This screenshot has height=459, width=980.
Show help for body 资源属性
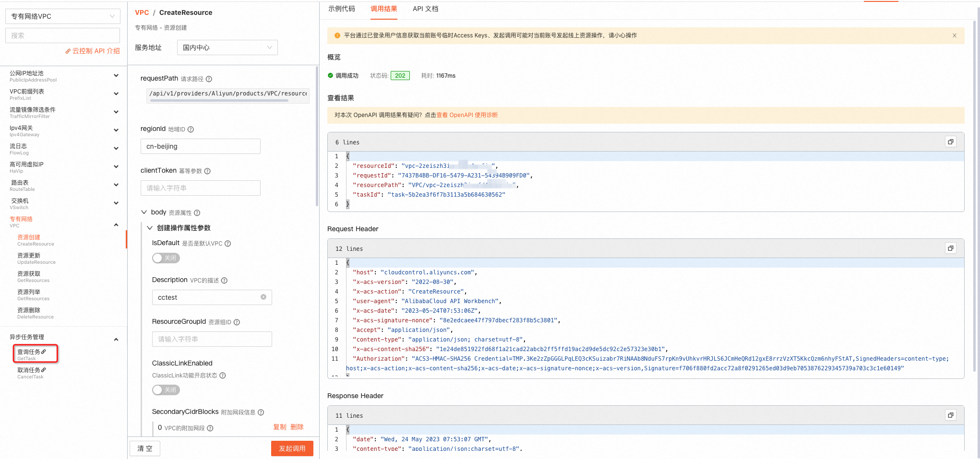click(x=197, y=213)
